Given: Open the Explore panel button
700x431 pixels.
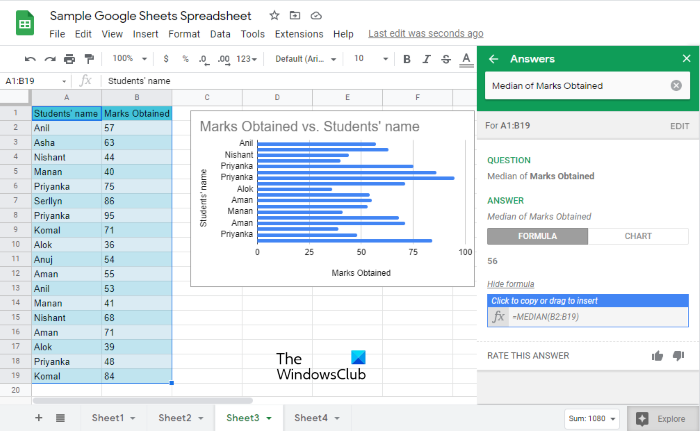Looking at the screenshot, I should pos(662,418).
